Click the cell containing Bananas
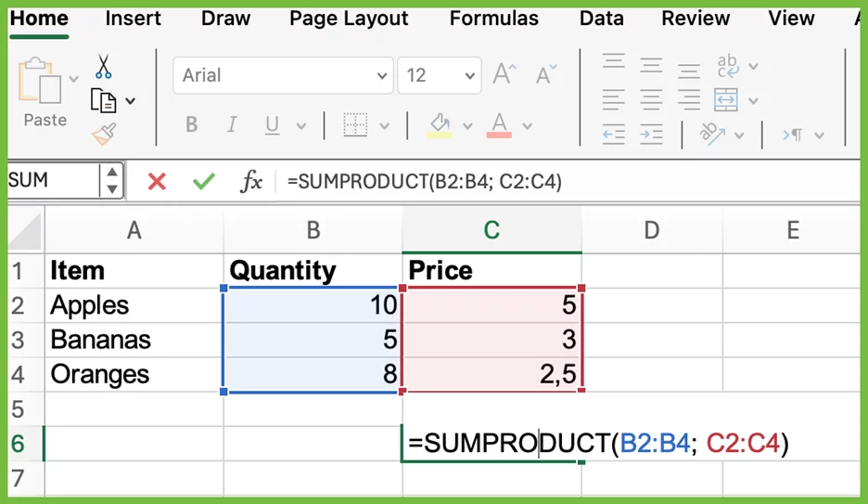The height and width of the screenshot is (504, 868). (x=134, y=340)
